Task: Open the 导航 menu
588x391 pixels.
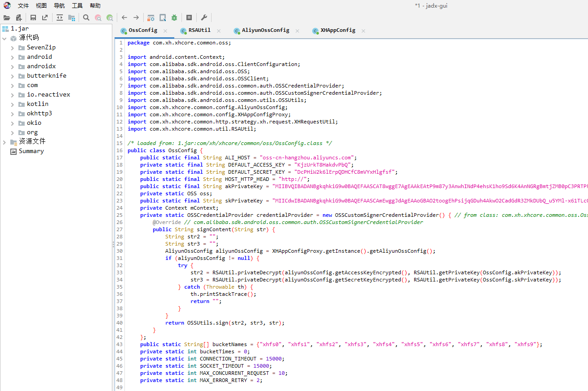Action: (x=59, y=6)
